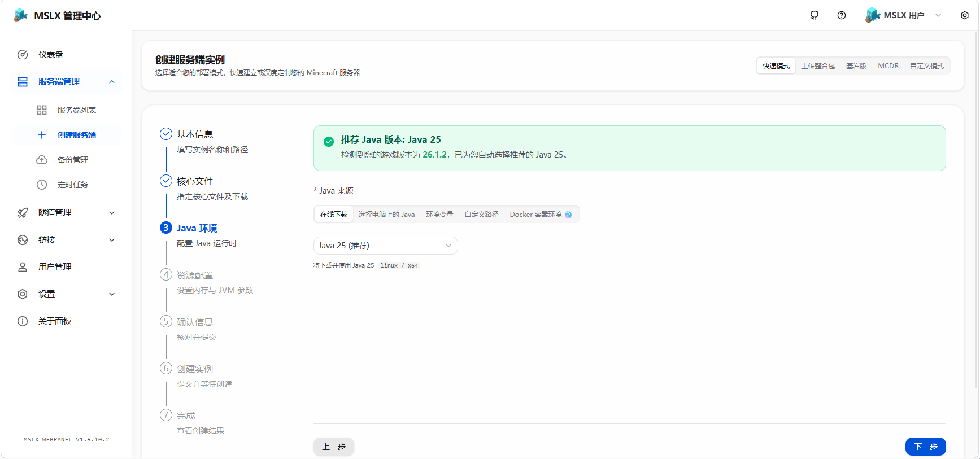Open the help question-mark icon
The image size is (980, 459).
[842, 15]
